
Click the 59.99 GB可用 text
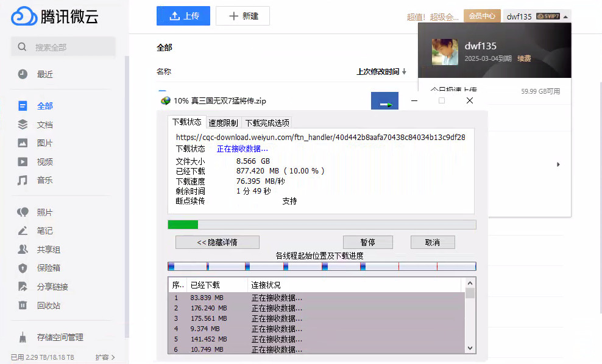(x=540, y=91)
